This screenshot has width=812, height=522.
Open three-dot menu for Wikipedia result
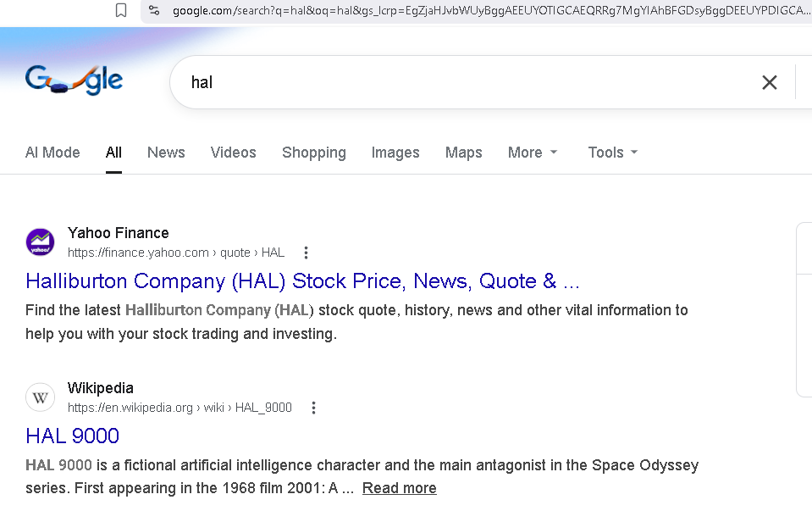[313, 408]
